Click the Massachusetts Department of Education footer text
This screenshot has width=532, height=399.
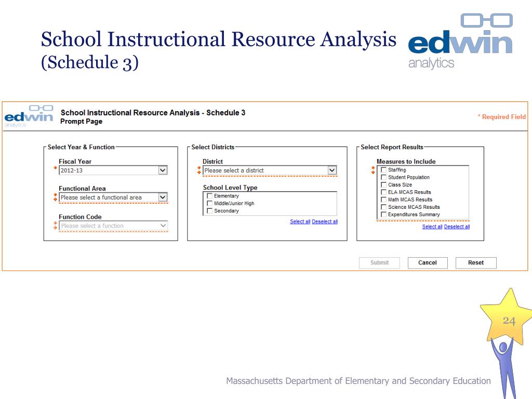[358, 381]
